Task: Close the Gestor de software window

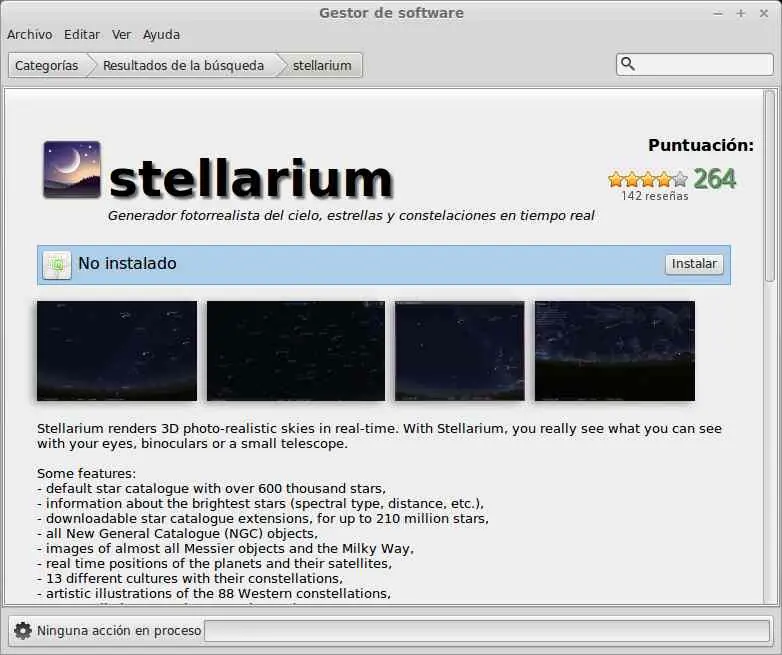Action: coord(764,13)
